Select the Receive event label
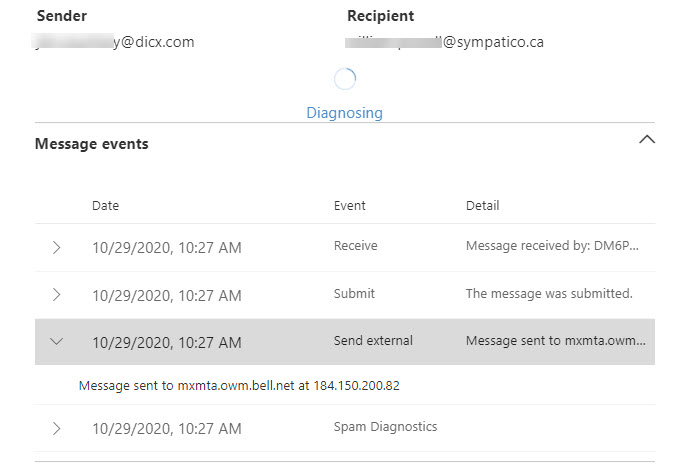The width and height of the screenshot is (687, 468). click(355, 246)
